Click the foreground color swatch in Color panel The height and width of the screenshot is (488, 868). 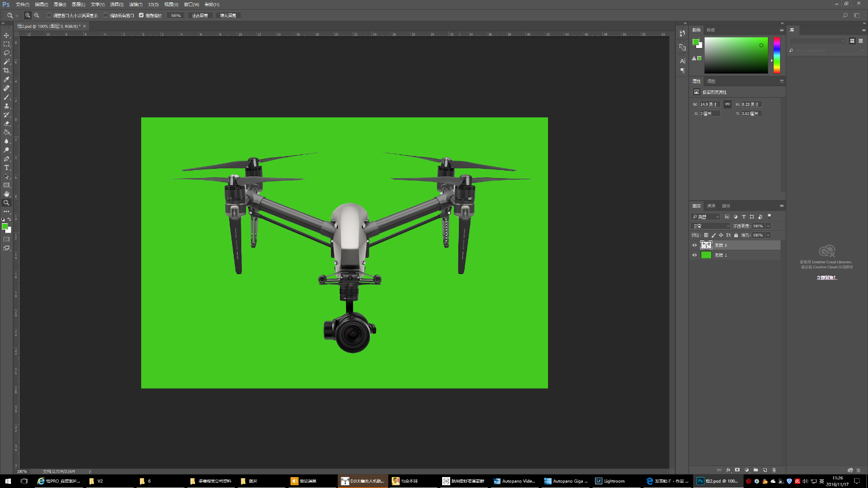(696, 42)
